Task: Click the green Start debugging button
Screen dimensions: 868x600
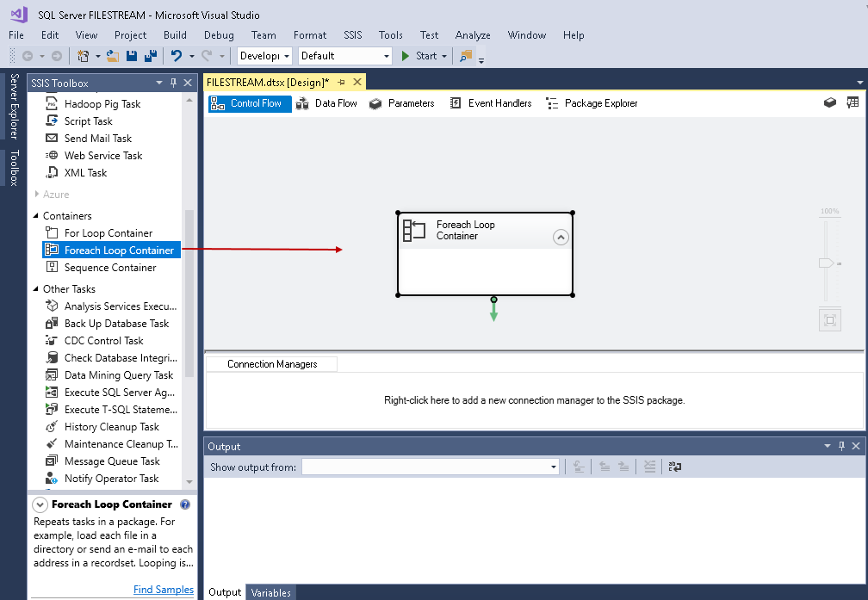Action: pos(420,56)
